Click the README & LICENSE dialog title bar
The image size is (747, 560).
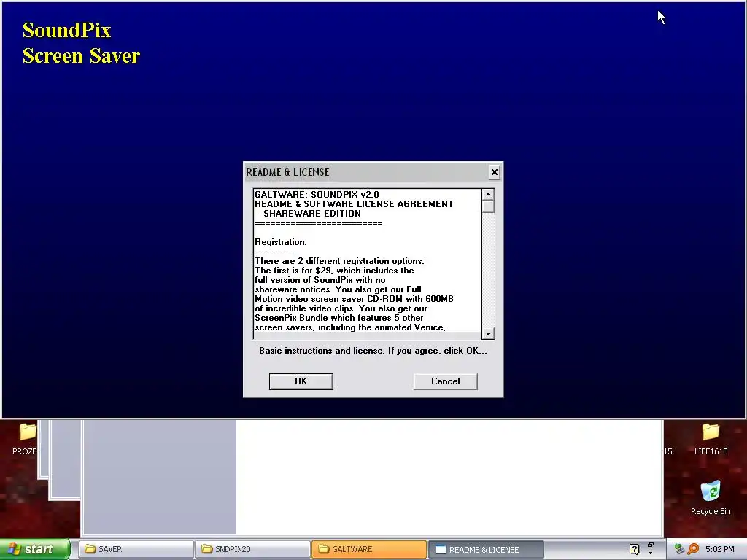366,172
